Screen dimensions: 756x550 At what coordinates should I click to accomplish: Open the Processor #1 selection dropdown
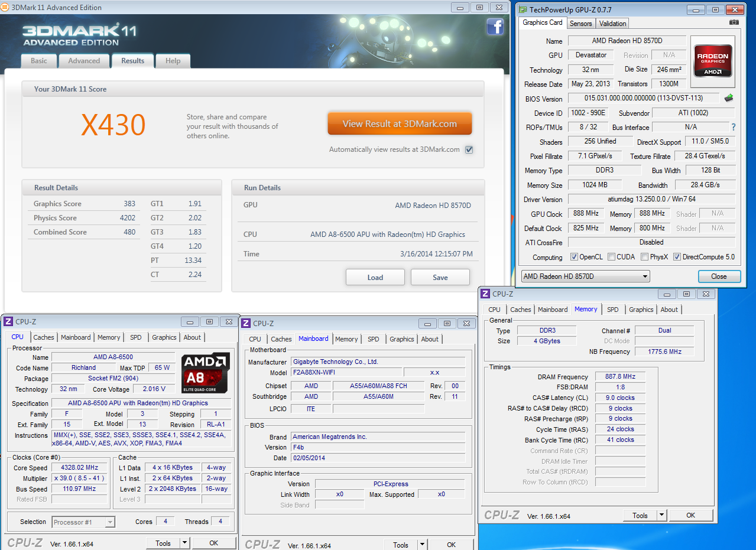point(83,522)
